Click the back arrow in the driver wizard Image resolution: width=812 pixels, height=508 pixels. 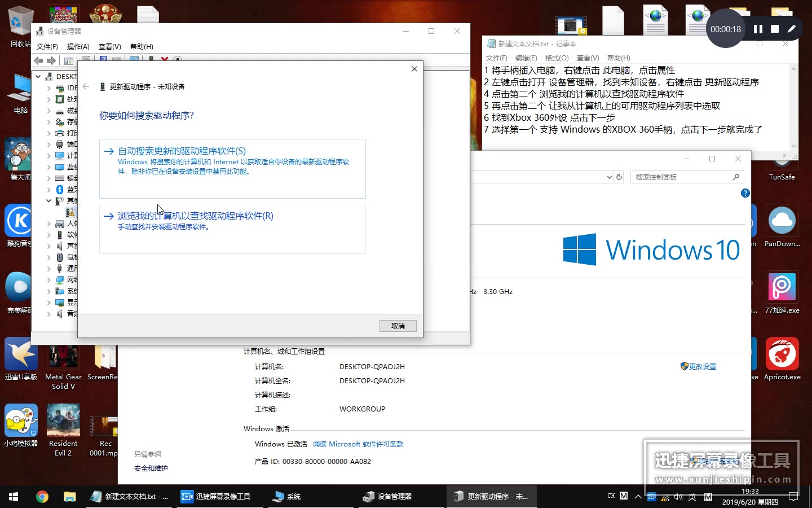pyautogui.click(x=86, y=86)
